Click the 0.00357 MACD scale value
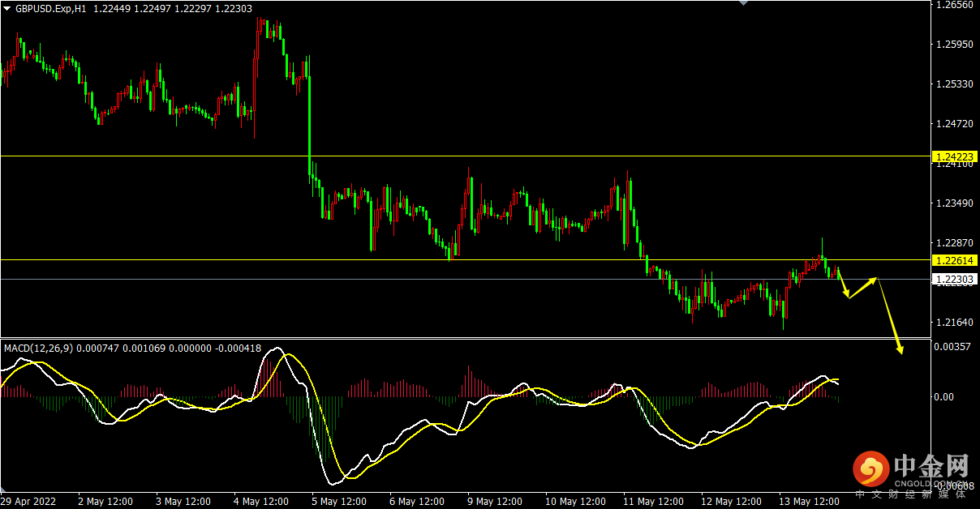The image size is (980, 509). (x=952, y=347)
